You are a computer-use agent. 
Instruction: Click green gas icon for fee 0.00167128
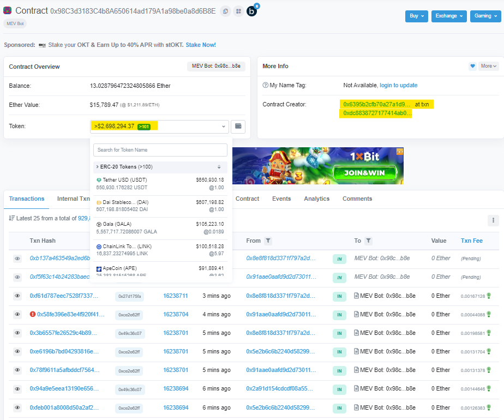pyautogui.click(x=489, y=296)
